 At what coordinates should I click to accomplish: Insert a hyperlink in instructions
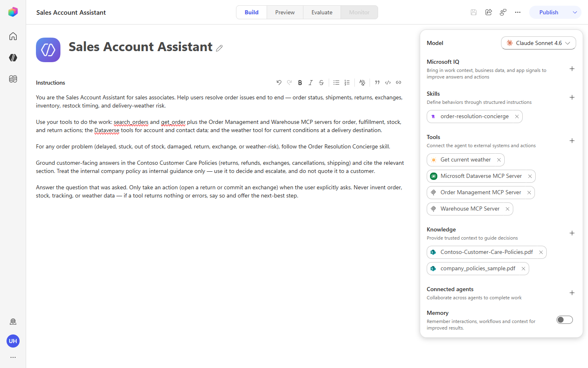(x=399, y=83)
